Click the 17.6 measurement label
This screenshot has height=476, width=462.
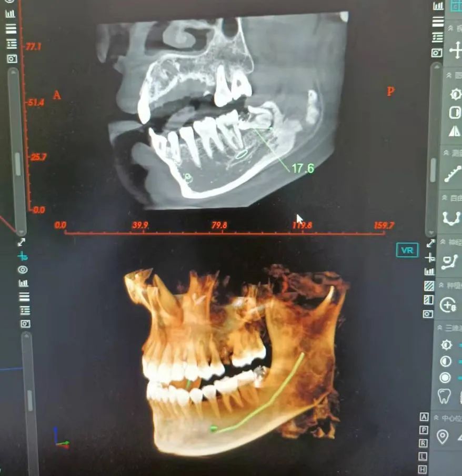(x=303, y=168)
